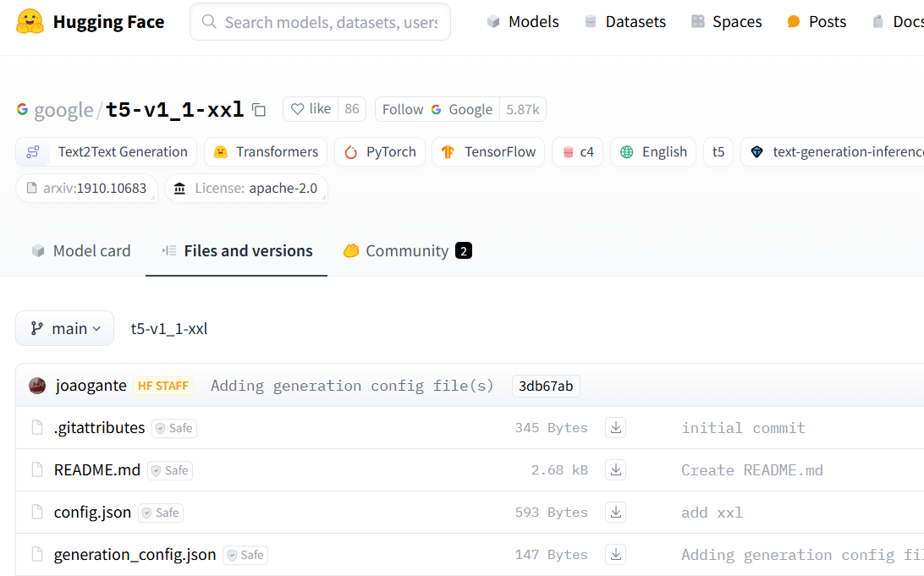Click the Text2Text Generation tag icon
This screenshot has height=576, width=924.
click(33, 152)
